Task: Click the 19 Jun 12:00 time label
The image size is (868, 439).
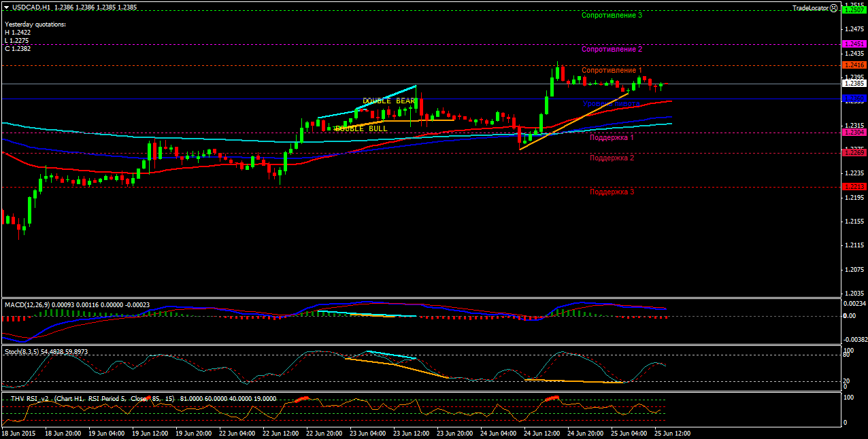Action: [149, 433]
